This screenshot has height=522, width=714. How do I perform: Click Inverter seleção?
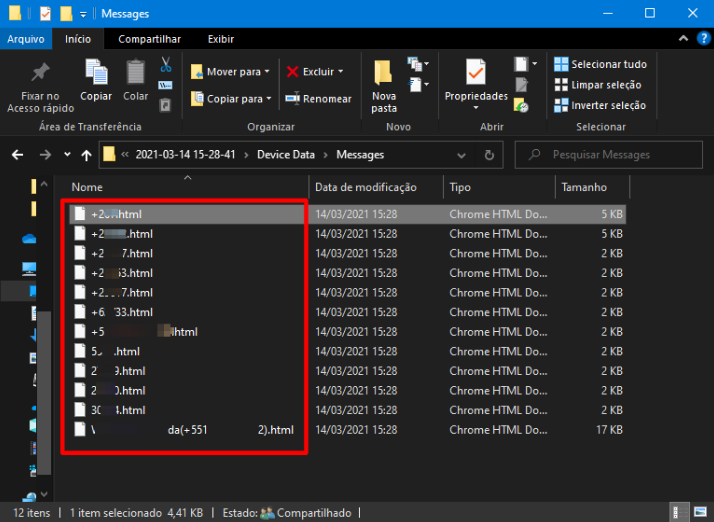(x=600, y=105)
